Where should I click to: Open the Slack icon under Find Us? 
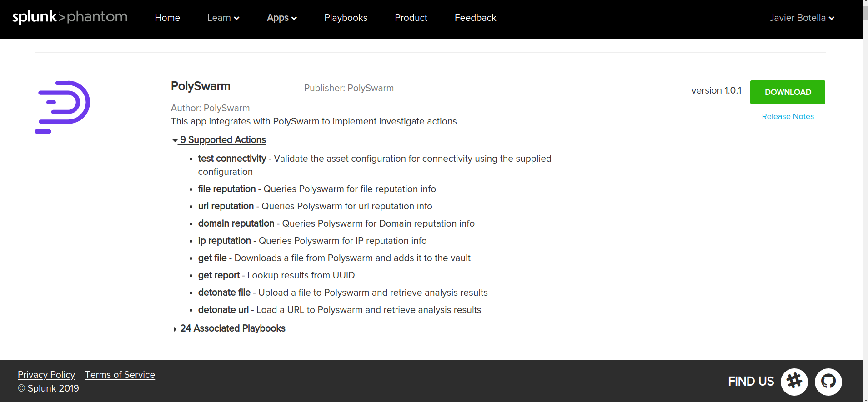794,382
